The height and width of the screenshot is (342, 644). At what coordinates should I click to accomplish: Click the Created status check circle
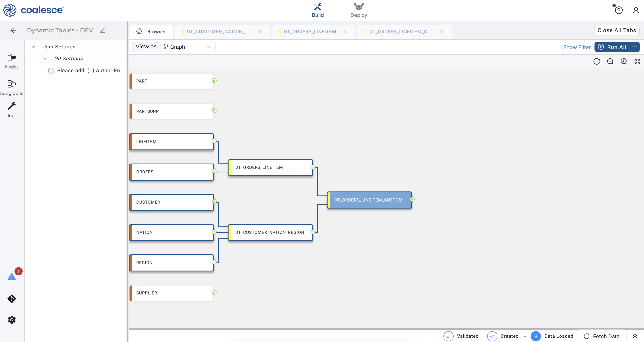492,336
